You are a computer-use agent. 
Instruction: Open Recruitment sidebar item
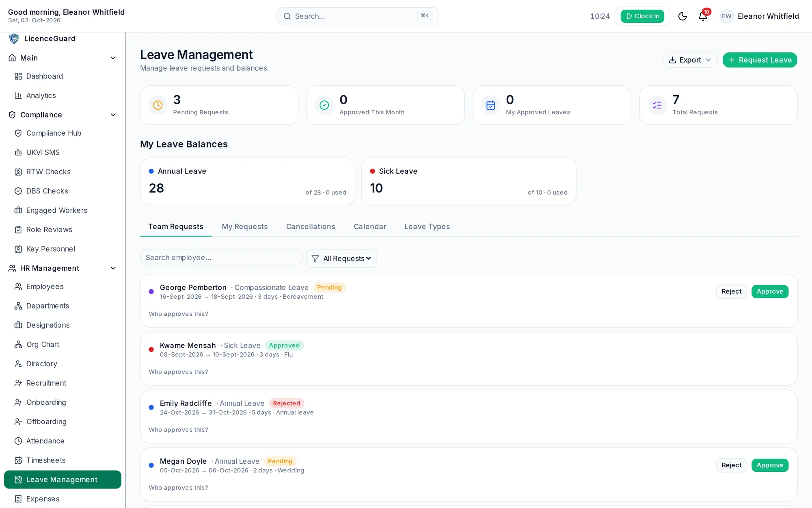point(63,383)
